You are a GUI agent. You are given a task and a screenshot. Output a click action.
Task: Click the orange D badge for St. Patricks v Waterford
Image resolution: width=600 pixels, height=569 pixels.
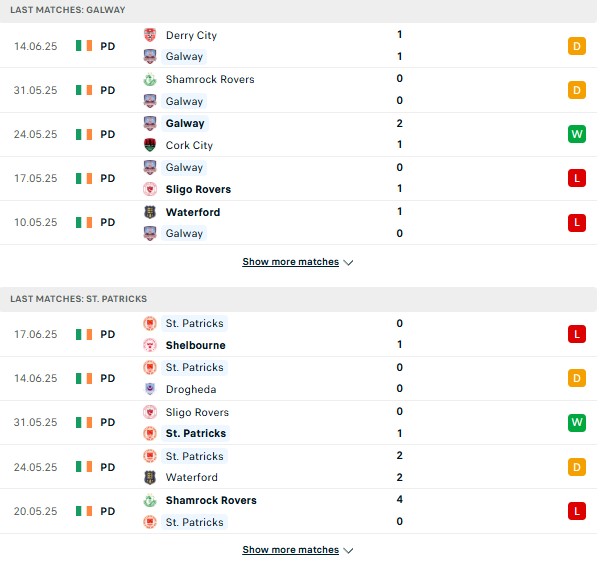pyautogui.click(x=577, y=467)
